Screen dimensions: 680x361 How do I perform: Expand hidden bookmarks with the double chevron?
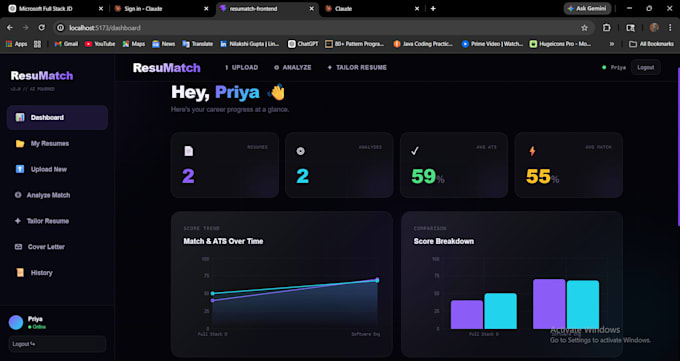(x=611, y=44)
